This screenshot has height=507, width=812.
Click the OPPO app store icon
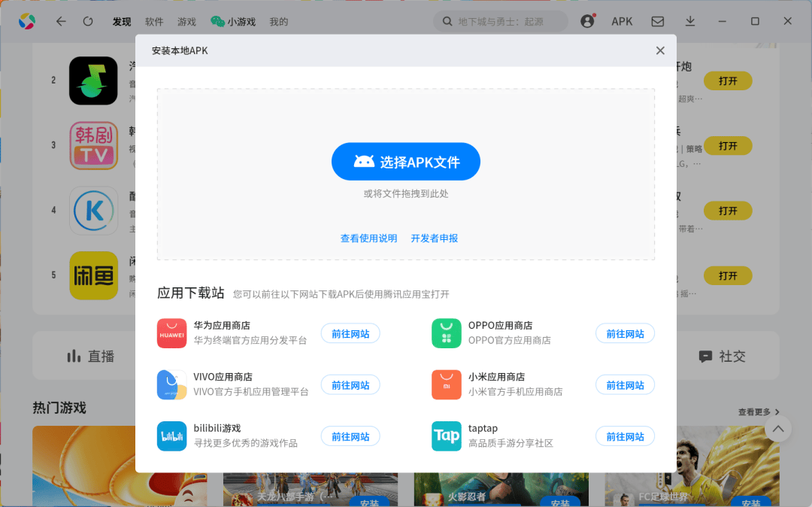(x=447, y=333)
